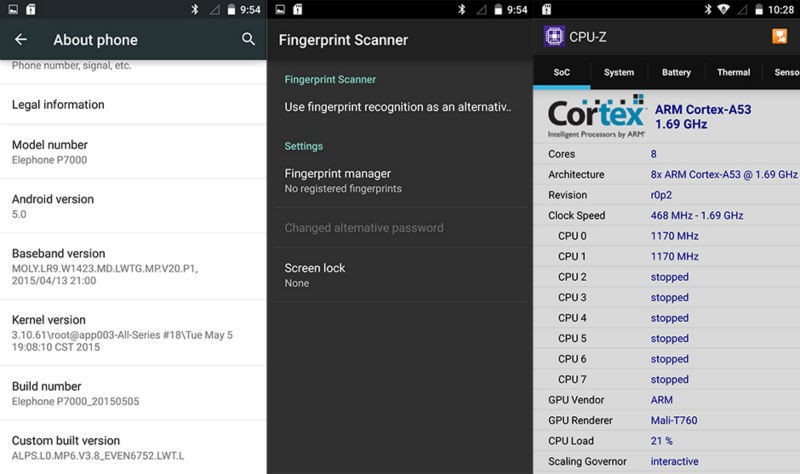This screenshot has height=474, width=800.
Task: Click the orange icon in CPU-Z header
Action: click(x=780, y=37)
